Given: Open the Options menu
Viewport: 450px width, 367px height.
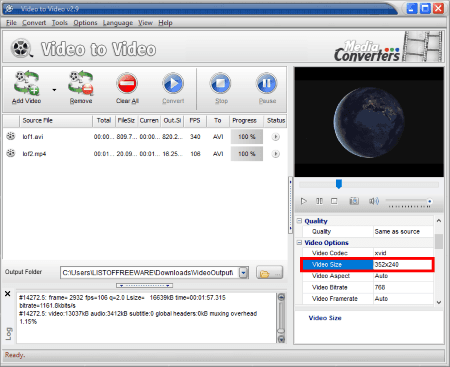Looking at the screenshot, I should [85, 23].
